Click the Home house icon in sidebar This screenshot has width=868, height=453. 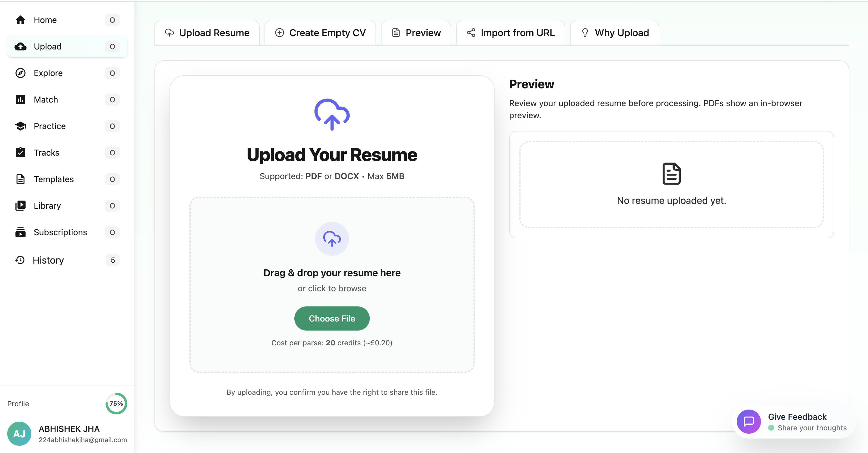click(x=21, y=20)
